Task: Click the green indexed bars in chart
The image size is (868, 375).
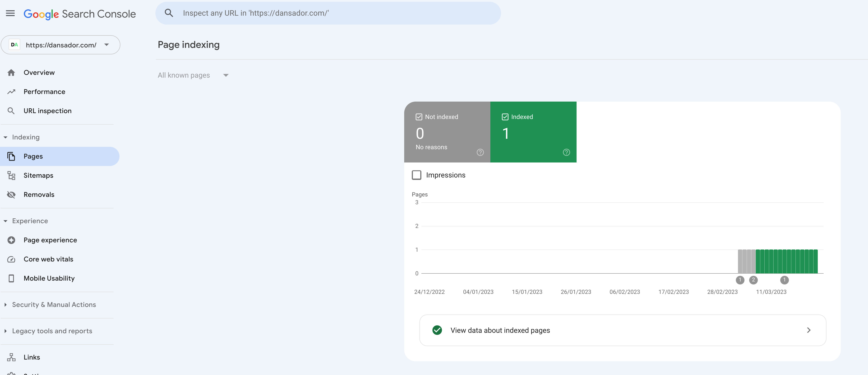Action: coord(787,261)
